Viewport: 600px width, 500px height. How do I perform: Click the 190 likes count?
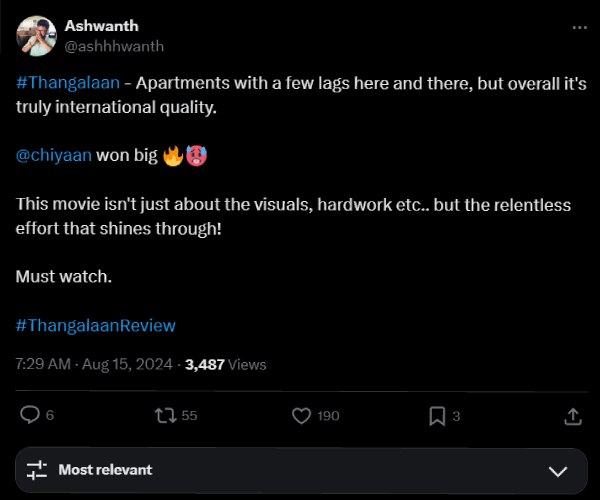tap(328, 416)
